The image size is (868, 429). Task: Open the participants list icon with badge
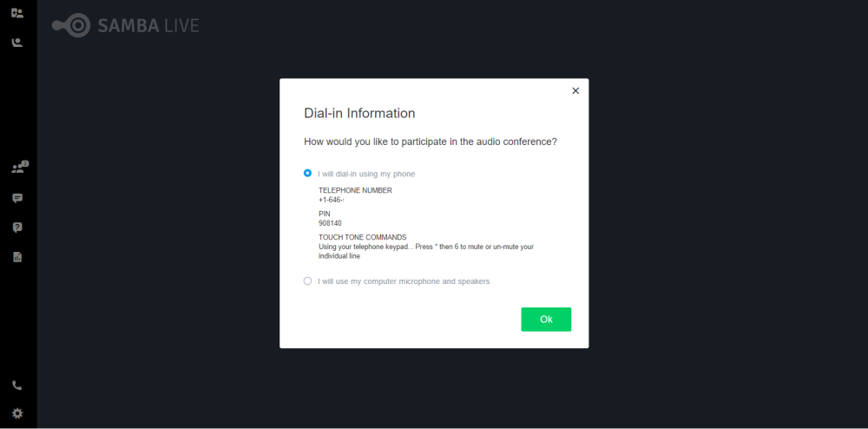click(19, 168)
